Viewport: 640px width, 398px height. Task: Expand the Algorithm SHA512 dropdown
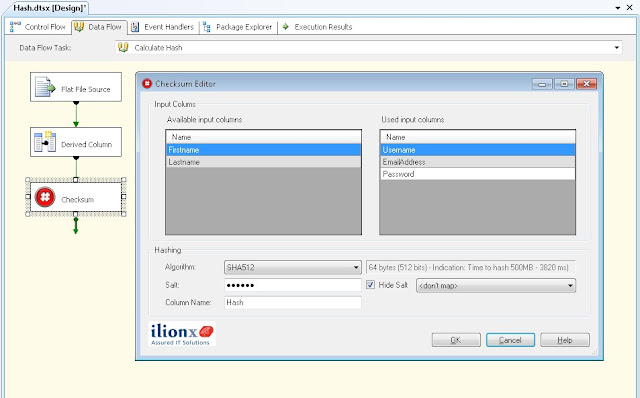tap(356, 268)
